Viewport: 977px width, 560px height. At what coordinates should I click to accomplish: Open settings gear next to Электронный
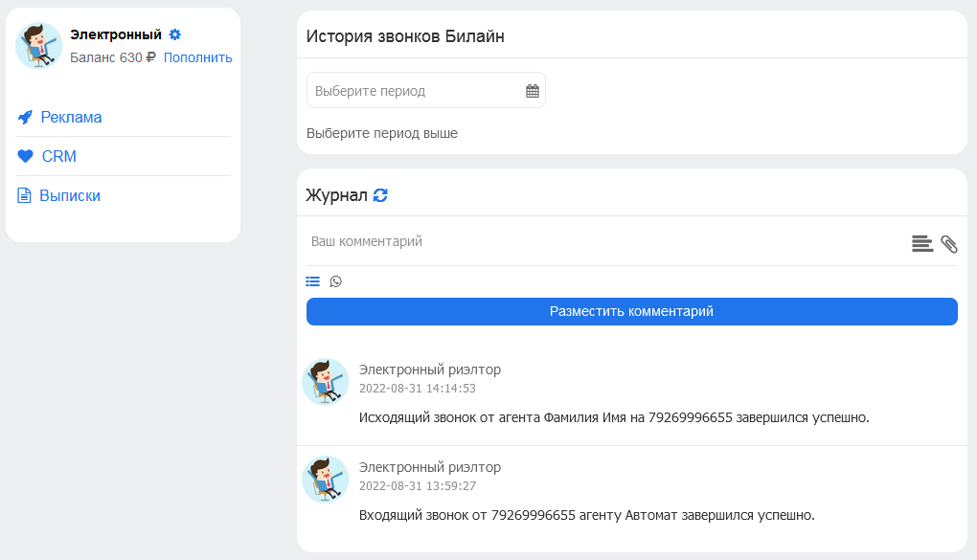click(x=175, y=34)
